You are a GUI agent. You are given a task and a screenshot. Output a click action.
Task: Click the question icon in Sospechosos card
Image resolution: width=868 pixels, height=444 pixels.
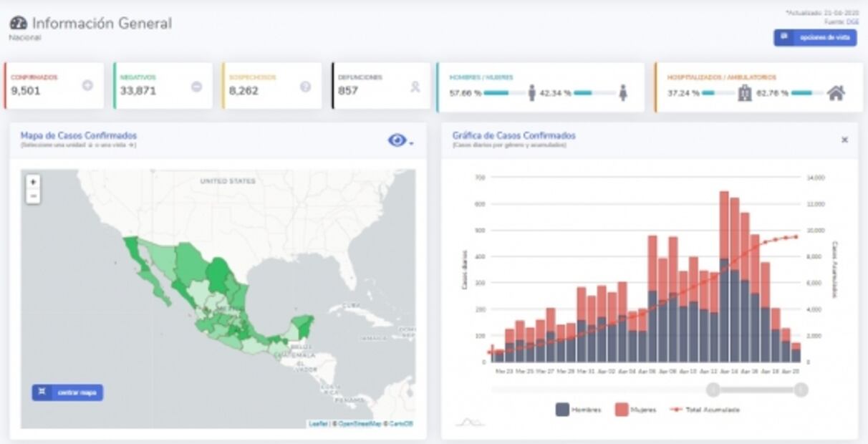pyautogui.click(x=305, y=87)
